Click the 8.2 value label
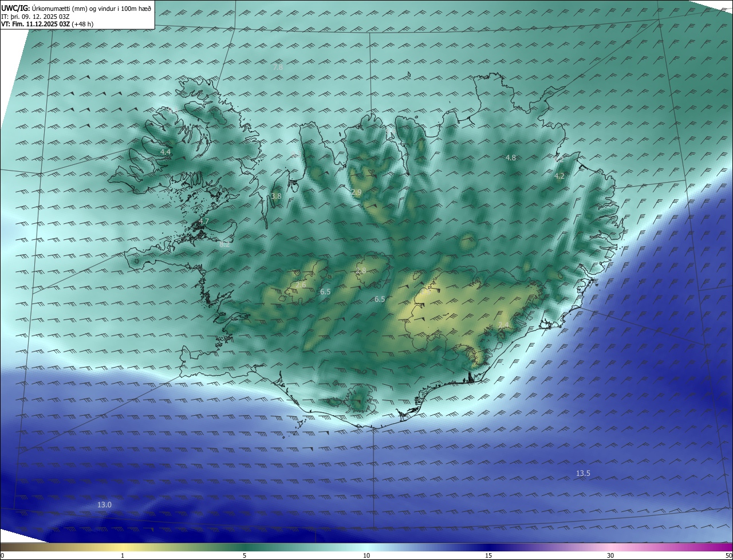 coord(224,244)
